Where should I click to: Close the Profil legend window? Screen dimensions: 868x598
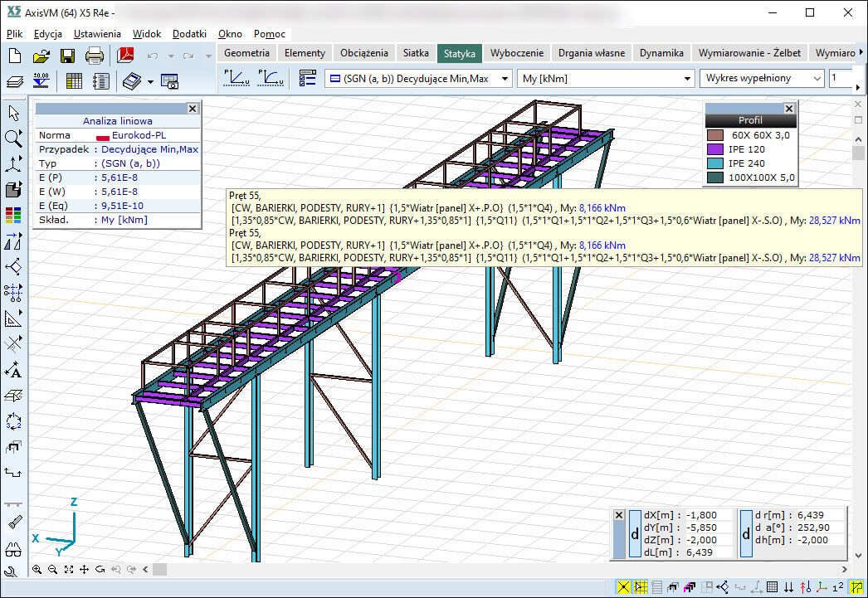[789, 109]
